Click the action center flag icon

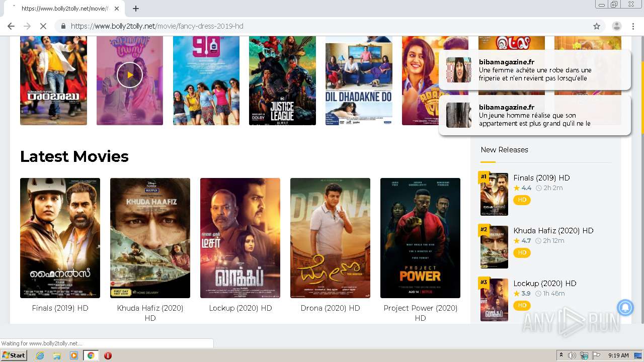(596, 355)
